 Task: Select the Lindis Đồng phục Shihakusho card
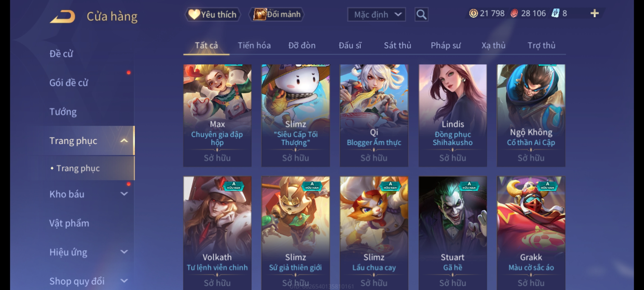click(x=453, y=115)
